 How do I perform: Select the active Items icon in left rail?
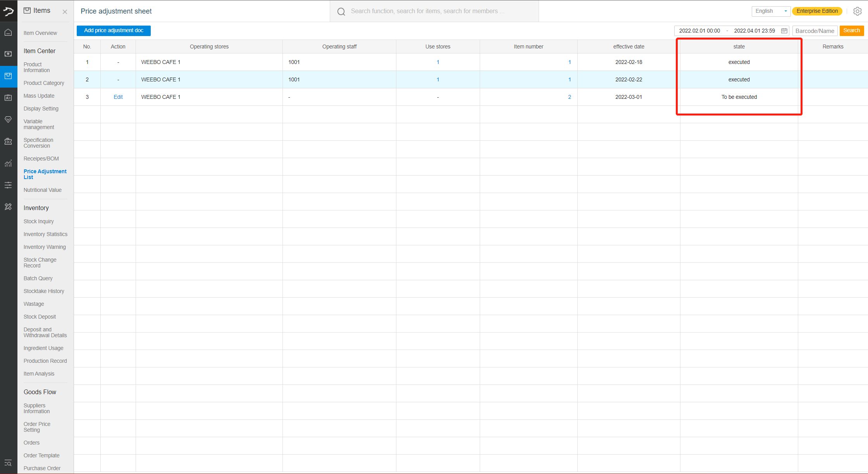[8, 76]
